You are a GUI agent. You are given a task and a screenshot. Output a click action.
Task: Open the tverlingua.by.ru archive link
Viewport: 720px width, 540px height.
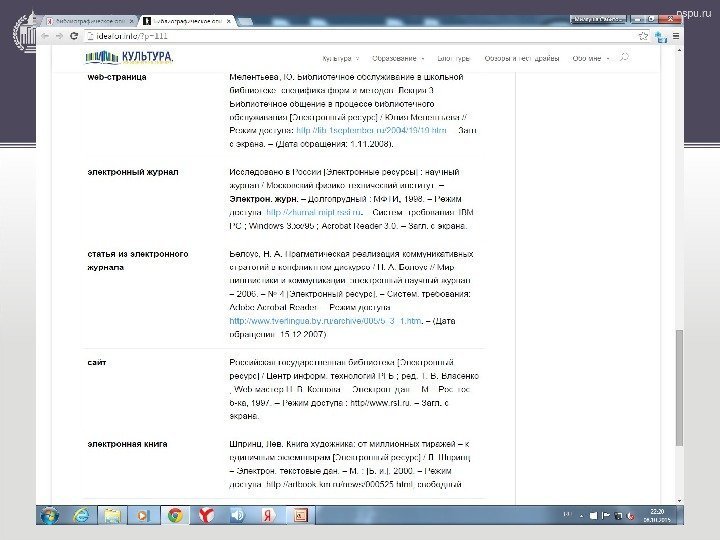pyautogui.click(x=325, y=321)
